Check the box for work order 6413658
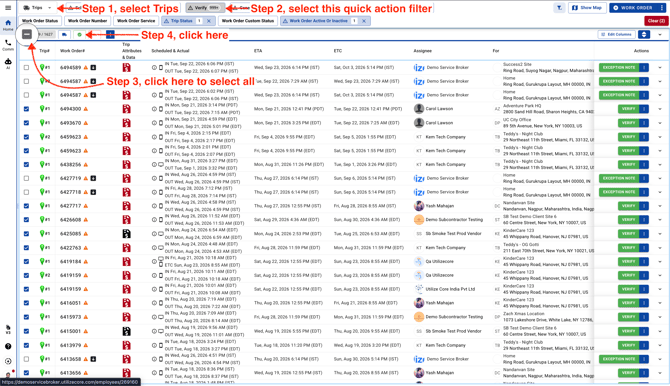This screenshot has width=670, height=386. click(26, 359)
